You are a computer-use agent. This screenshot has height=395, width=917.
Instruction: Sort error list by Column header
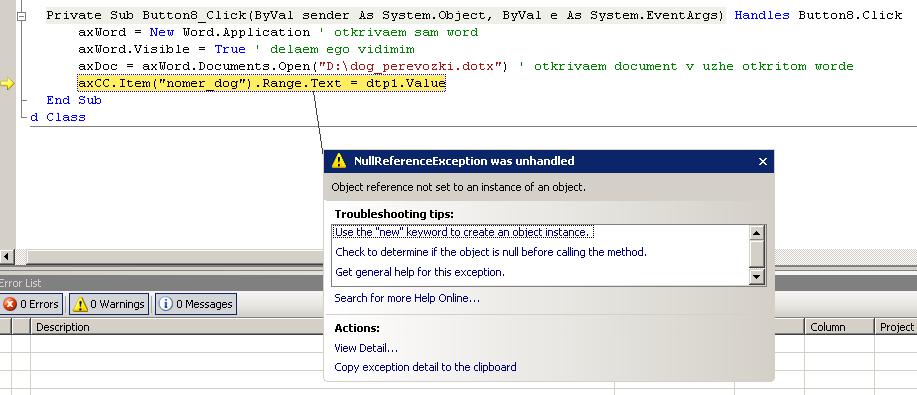tap(839, 327)
